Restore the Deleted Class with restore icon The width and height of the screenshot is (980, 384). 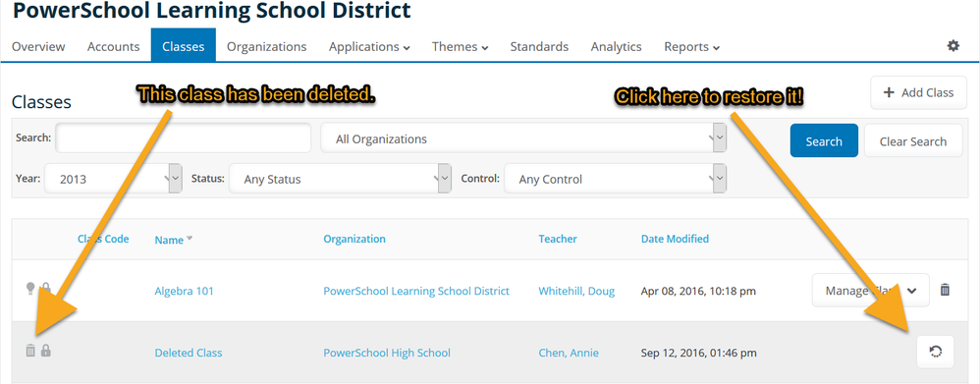click(935, 352)
